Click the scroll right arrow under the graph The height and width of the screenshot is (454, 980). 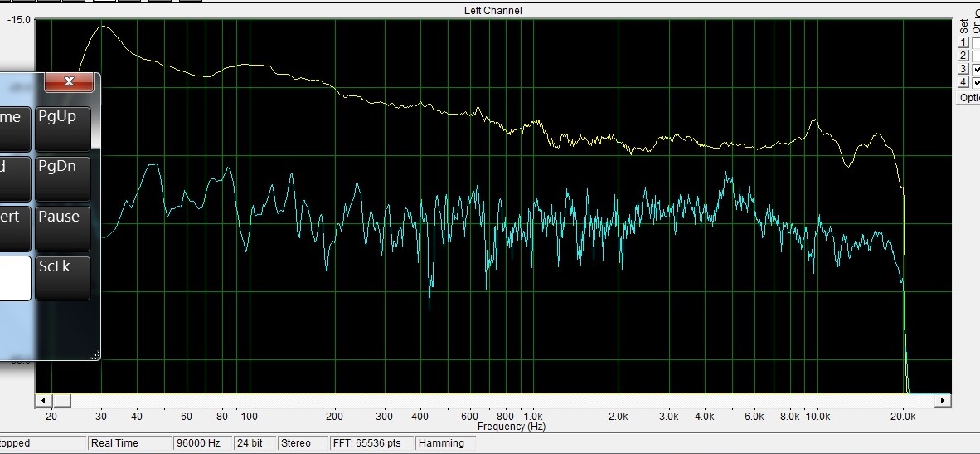(944, 401)
